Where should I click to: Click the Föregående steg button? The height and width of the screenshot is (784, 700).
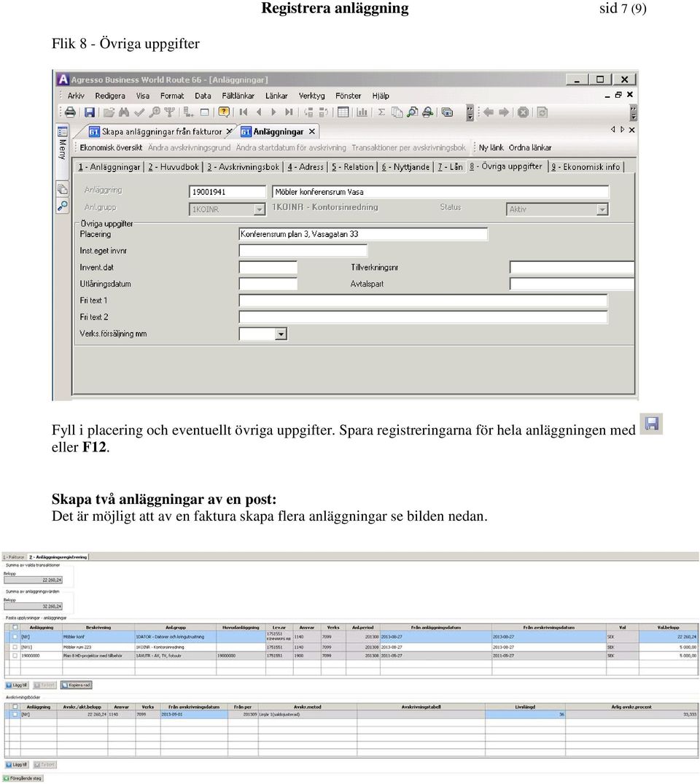23,778
